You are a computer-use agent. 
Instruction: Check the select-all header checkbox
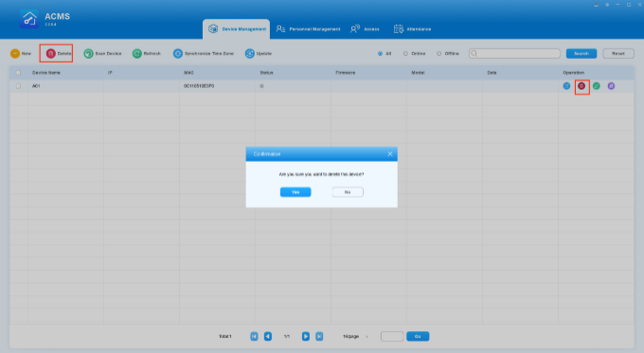click(18, 73)
